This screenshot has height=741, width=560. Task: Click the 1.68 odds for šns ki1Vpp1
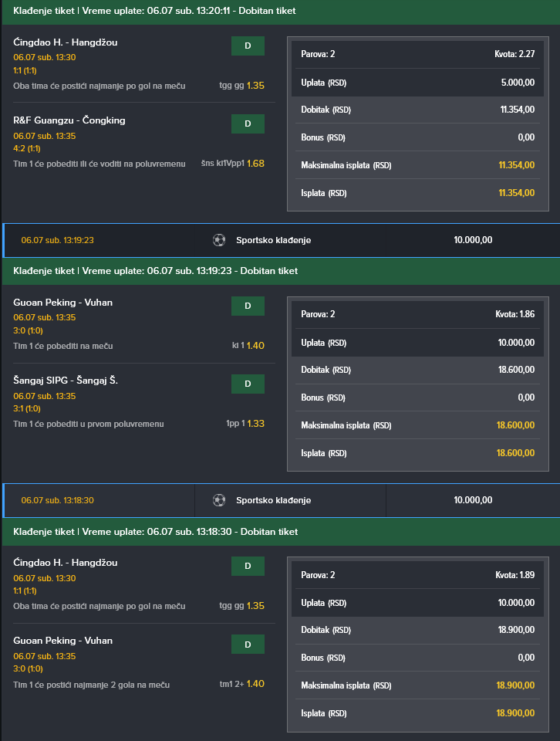click(x=255, y=164)
